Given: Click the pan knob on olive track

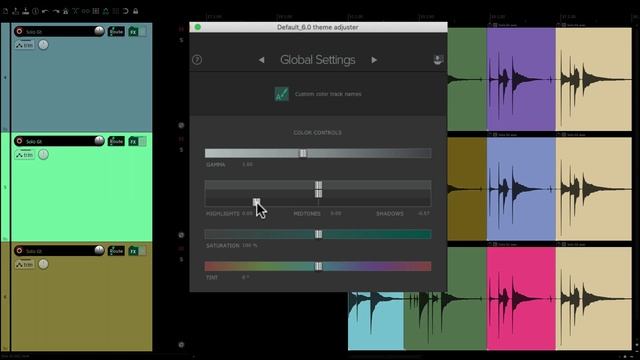Looking at the screenshot, I should point(43,264).
